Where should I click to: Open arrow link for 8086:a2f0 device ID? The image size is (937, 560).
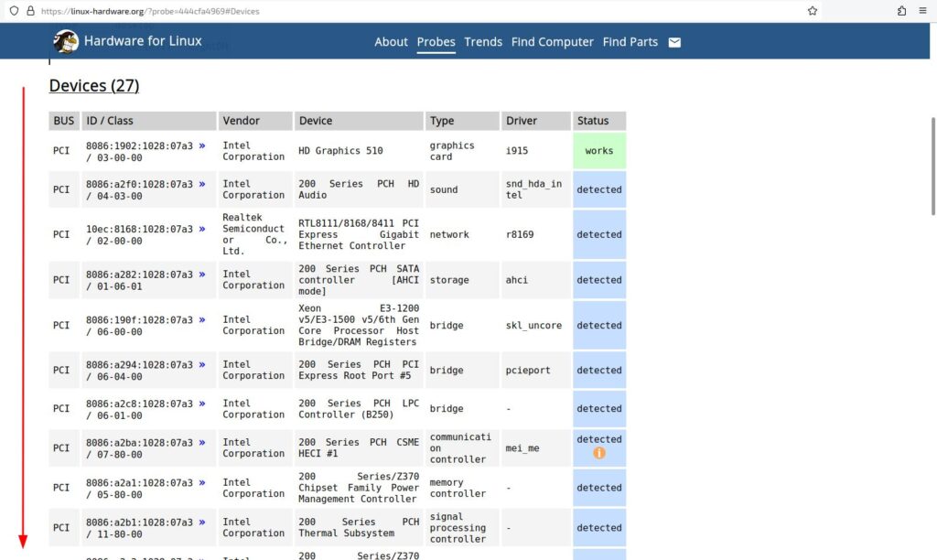[202, 184]
